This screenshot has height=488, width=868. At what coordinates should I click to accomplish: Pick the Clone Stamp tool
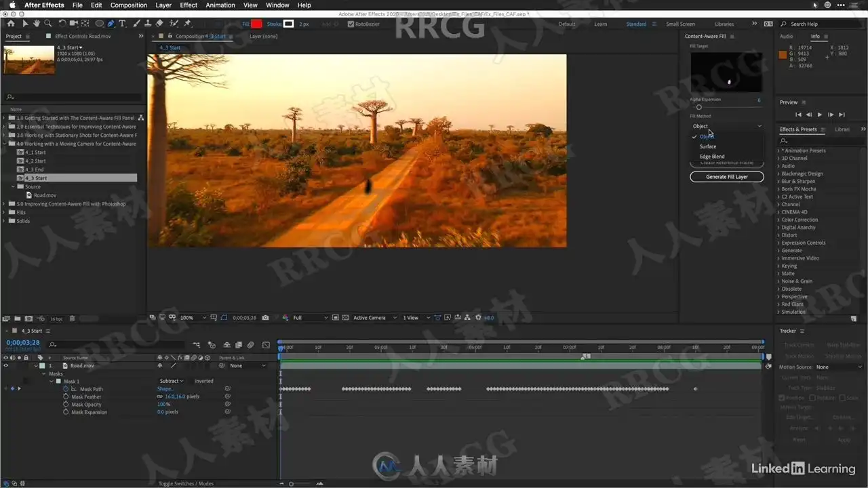pos(148,24)
